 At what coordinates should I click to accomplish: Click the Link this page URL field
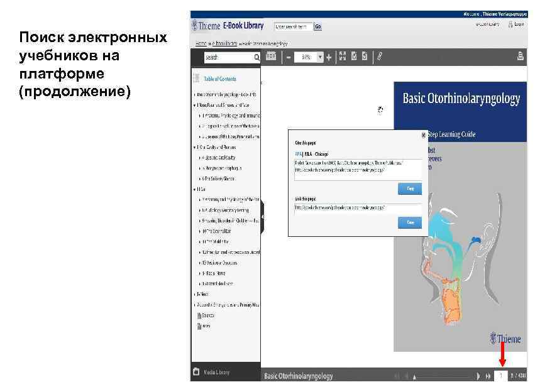point(358,209)
